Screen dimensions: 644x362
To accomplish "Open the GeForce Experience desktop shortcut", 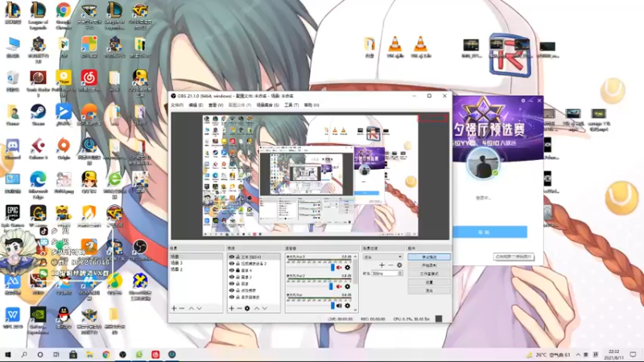I will pyautogui.click(x=38, y=320).
